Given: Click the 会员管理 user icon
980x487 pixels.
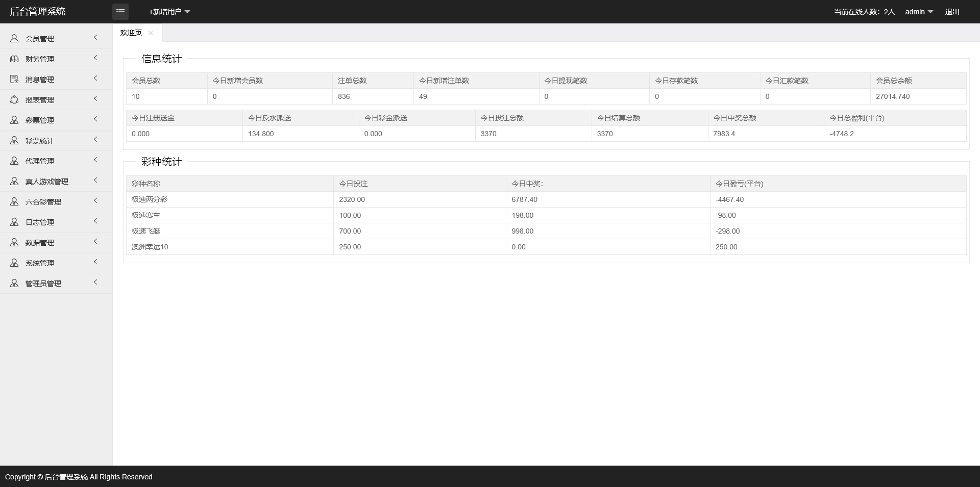Looking at the screenshot, I should [x=14, y=39].
